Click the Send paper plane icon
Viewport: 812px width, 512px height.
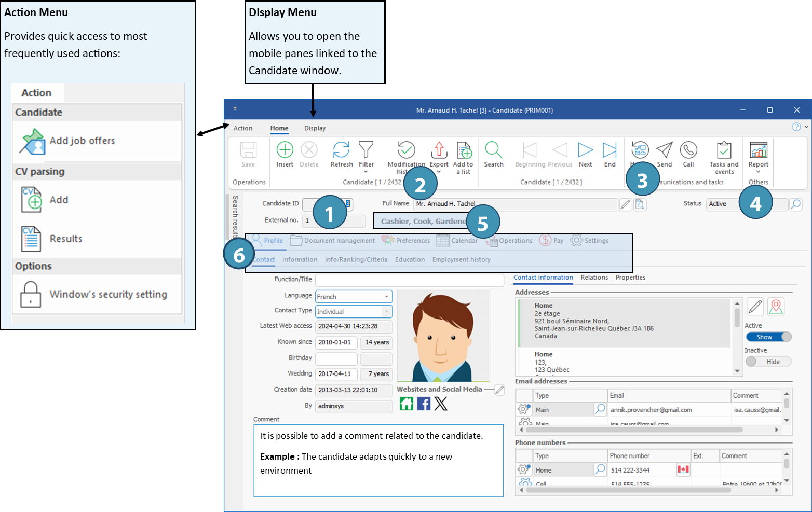(664, 150)
